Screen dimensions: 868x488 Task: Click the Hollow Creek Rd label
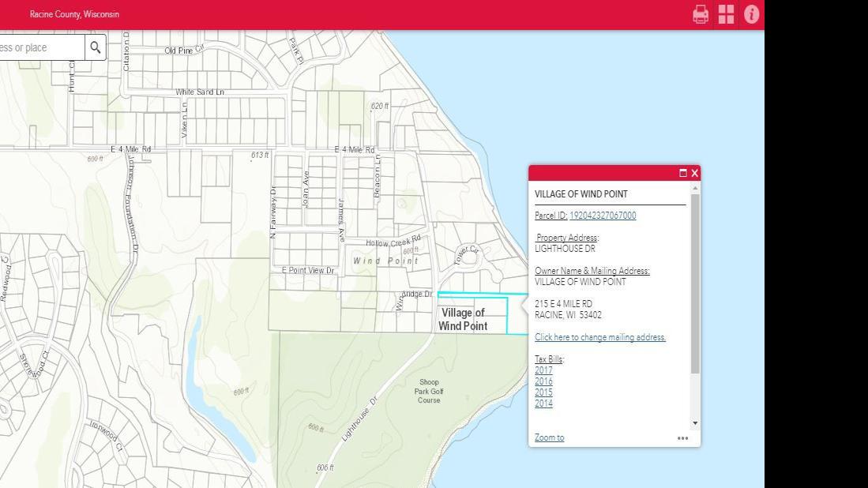393,241
